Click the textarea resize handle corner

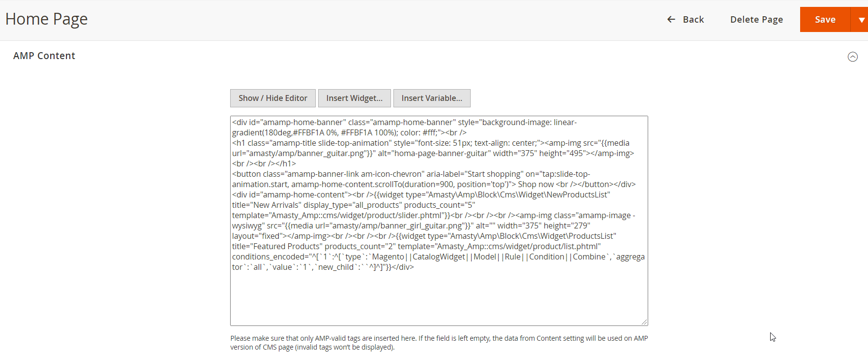pyautogui.click(x=644, y=322)
